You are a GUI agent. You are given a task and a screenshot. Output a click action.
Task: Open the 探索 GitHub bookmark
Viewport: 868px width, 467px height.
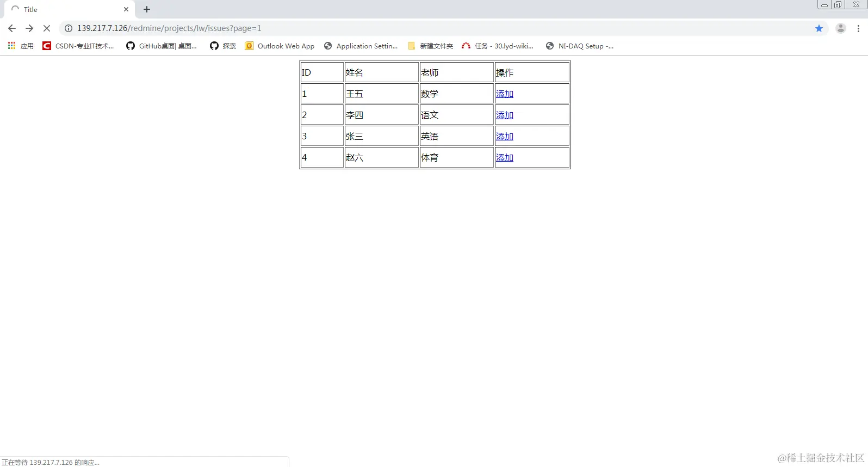[x=223, y=46]
